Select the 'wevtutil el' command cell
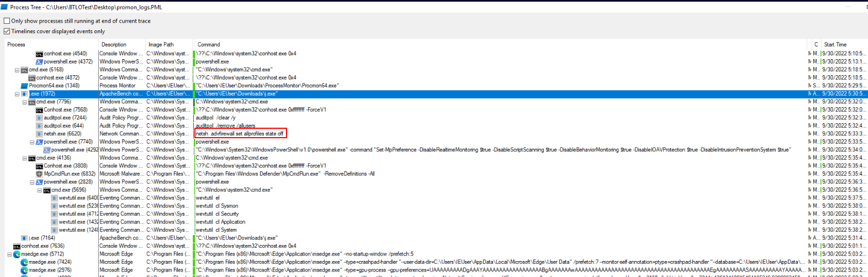Screen dimensions: 868x277 click(208, 198)
